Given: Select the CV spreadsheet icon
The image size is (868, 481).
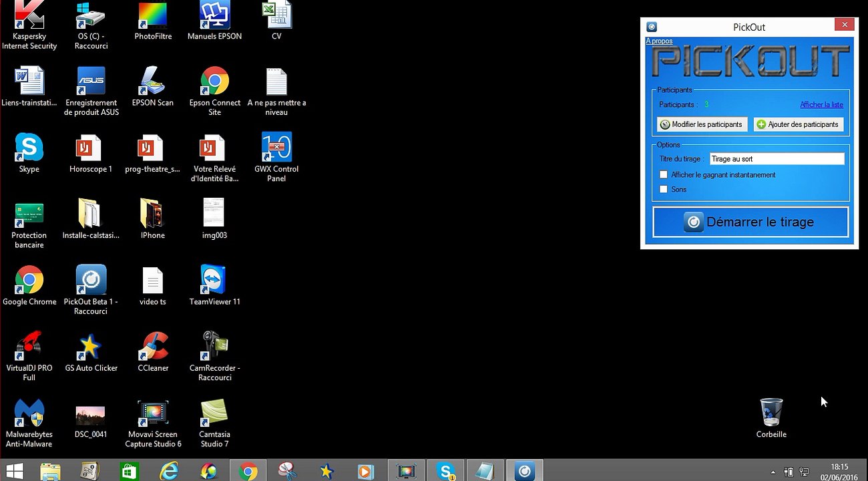Looking at the screenshot, I should click(276, 21).
